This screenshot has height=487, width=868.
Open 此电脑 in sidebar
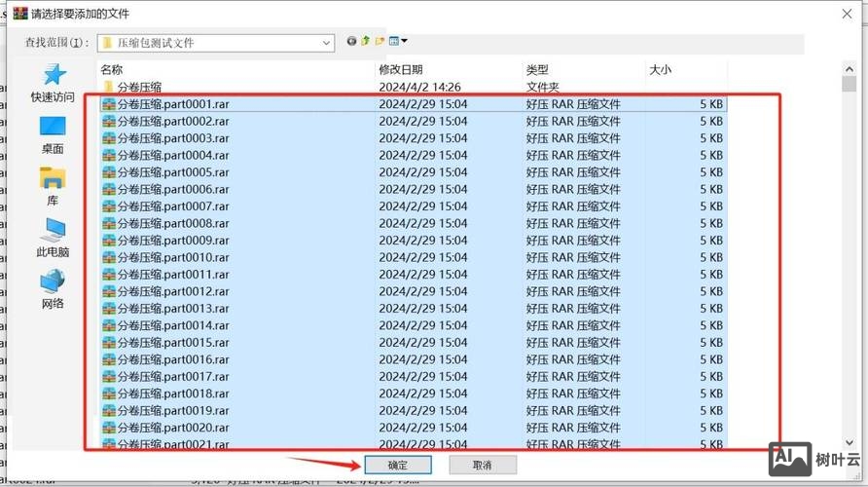[53, 238]
